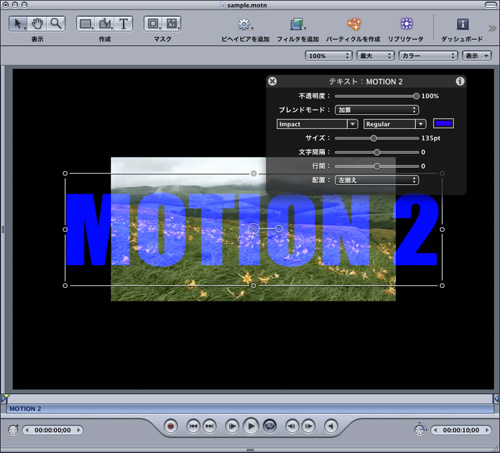Expand the toolbar overflow chevron
This screenshot has width=500, height=453.
(492, 28)
